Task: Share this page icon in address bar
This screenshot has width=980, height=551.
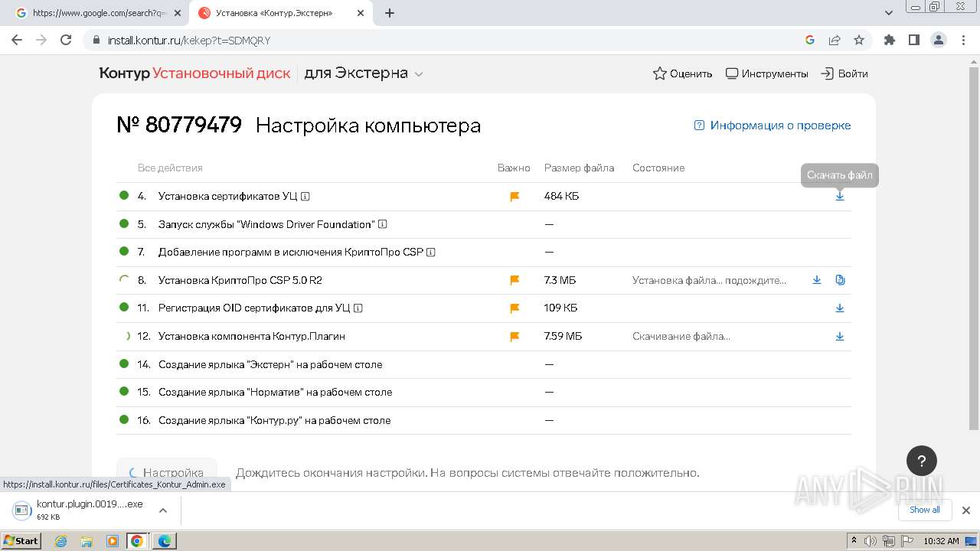Action: click(835, 40)
